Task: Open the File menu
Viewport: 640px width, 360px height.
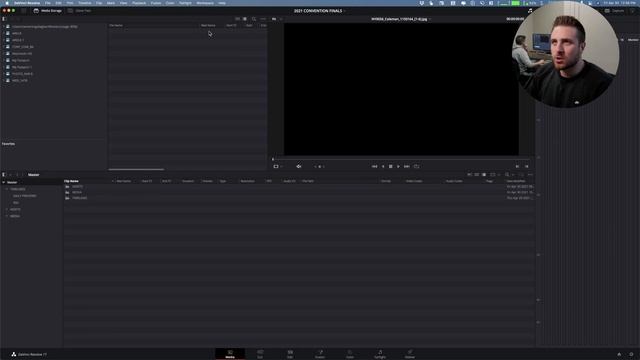Action: click(x=48, y=3)
